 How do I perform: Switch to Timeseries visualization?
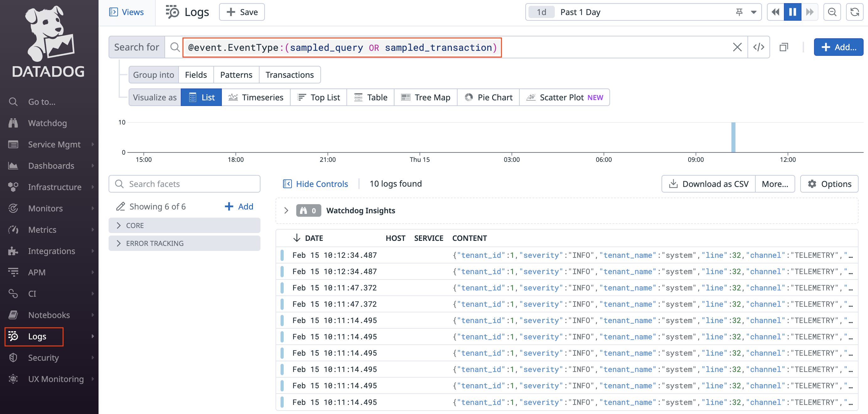click(x=256, y=97)
